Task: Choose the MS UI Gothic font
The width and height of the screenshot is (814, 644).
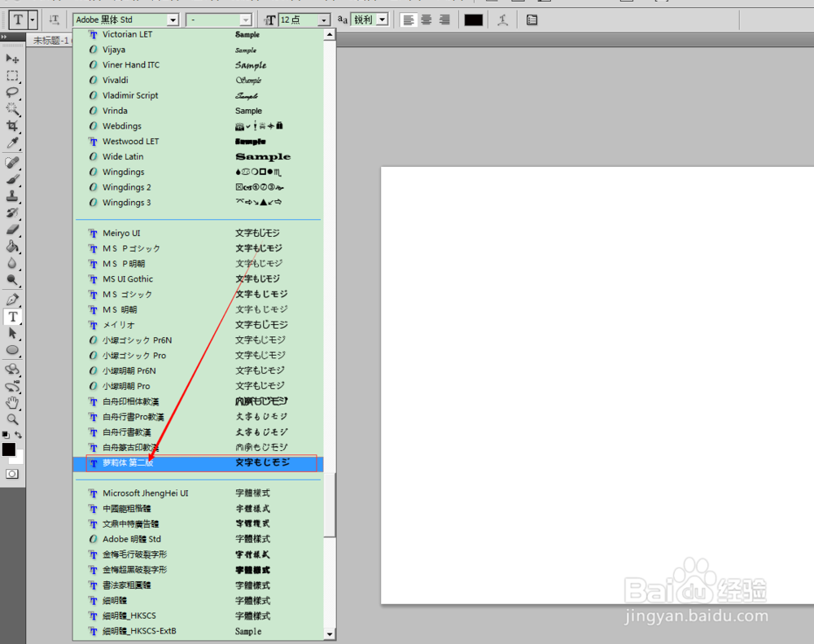Action: coord(199,279)
